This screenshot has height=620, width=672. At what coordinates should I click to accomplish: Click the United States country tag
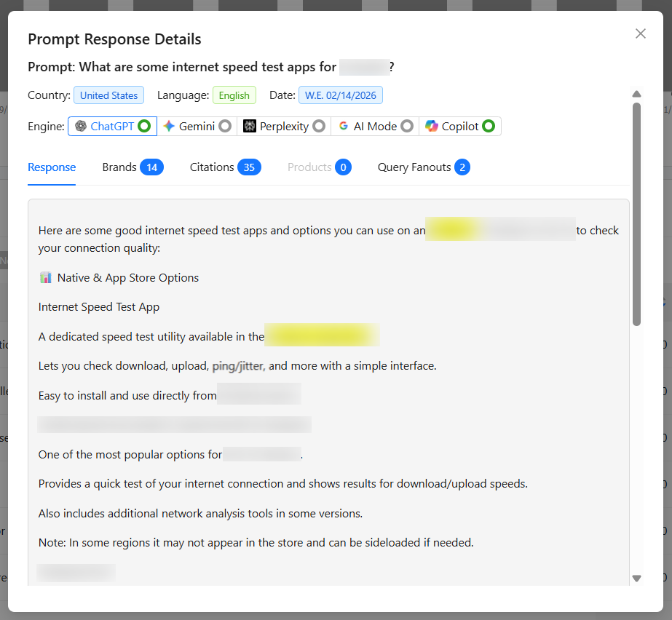108,95
